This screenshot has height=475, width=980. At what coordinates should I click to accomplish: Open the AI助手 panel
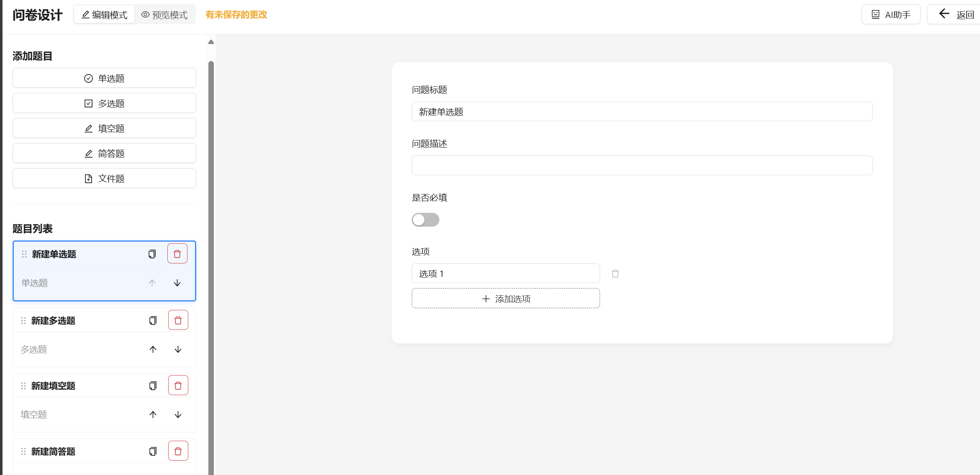(890, 15)
